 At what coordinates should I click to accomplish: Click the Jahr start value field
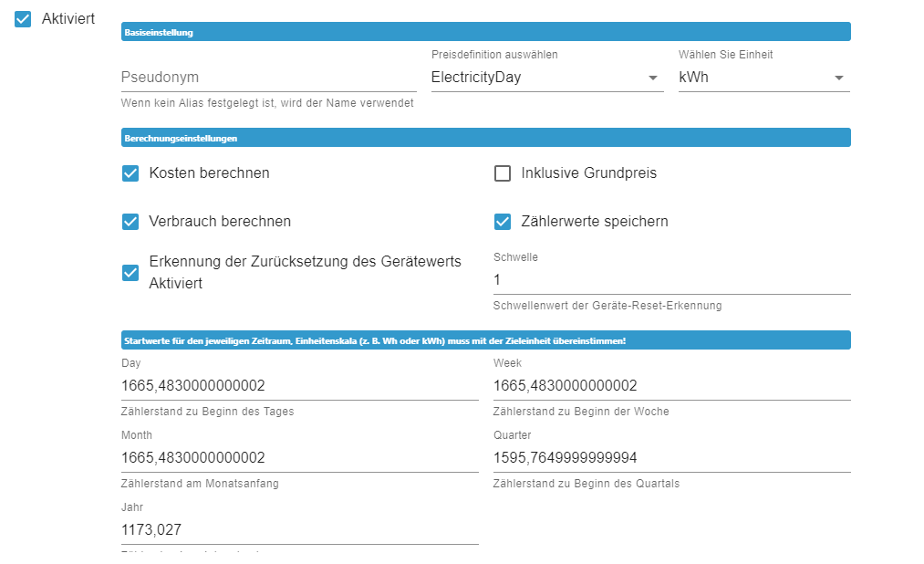click(x=299, y=529)
